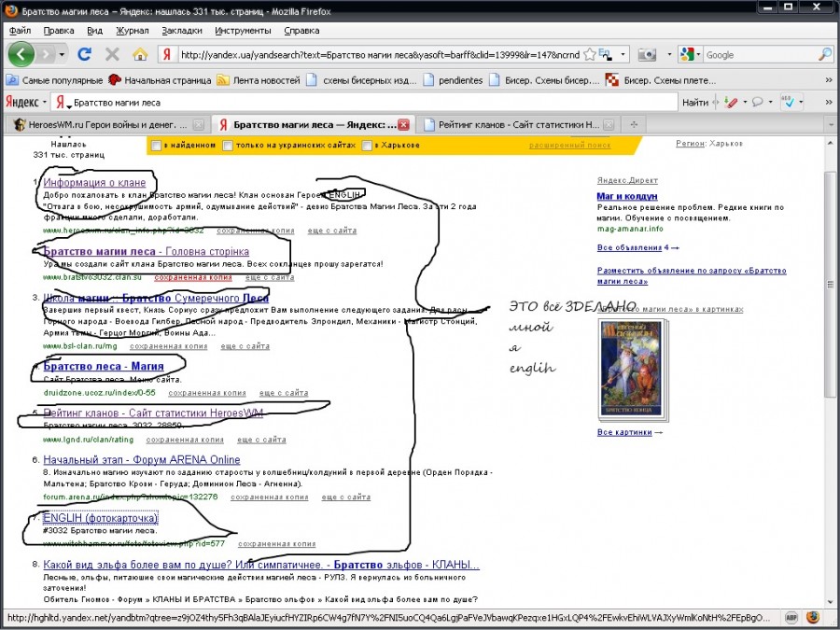
Task: Open the Закладки menu
Action: tap(182, 31)
